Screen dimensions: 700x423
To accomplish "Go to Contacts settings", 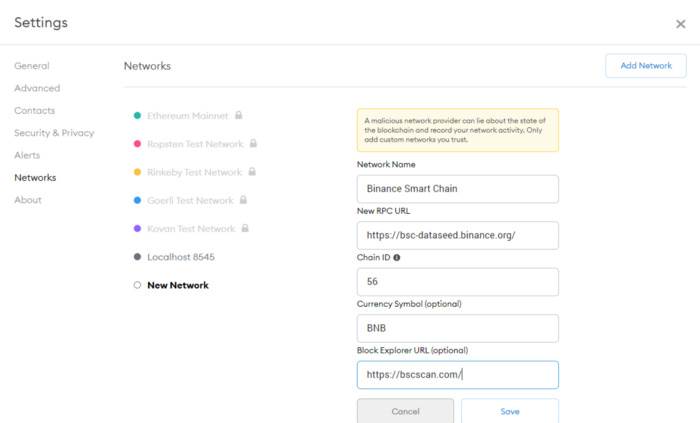I will click(x=34, y=110).
